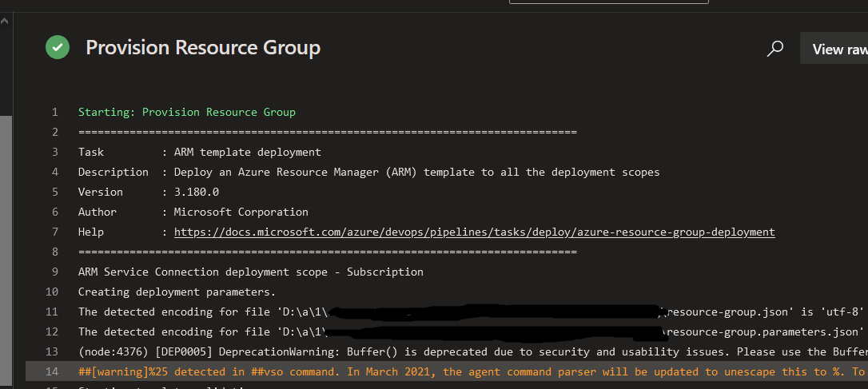Select the Description line about ARM template
Screen dimensions: 868x389
368,172
